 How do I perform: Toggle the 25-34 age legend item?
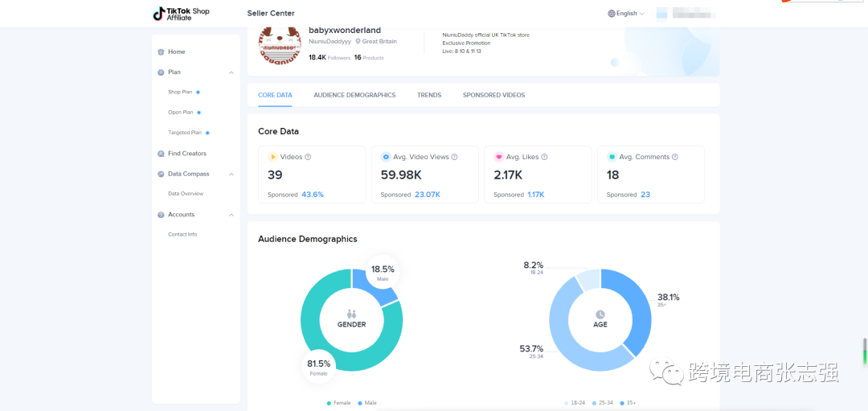(x=602, y=403)
